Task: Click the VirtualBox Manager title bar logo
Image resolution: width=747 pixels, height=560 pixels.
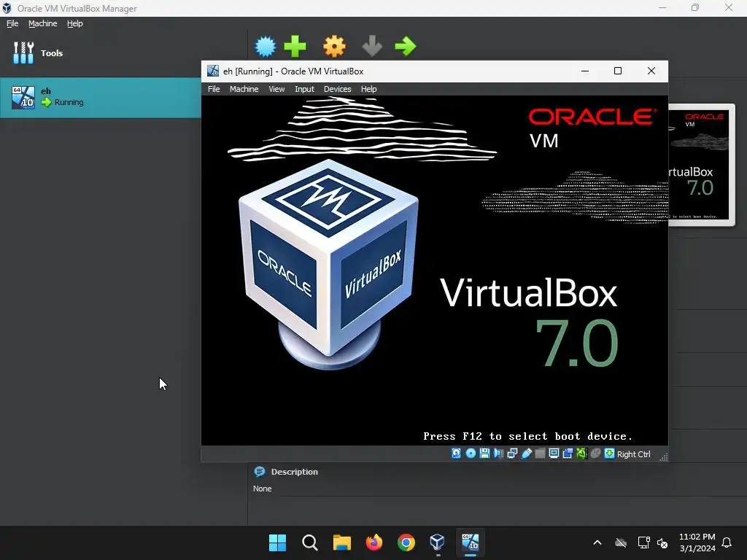Action: pyautogui.click(x=7, y=8)
